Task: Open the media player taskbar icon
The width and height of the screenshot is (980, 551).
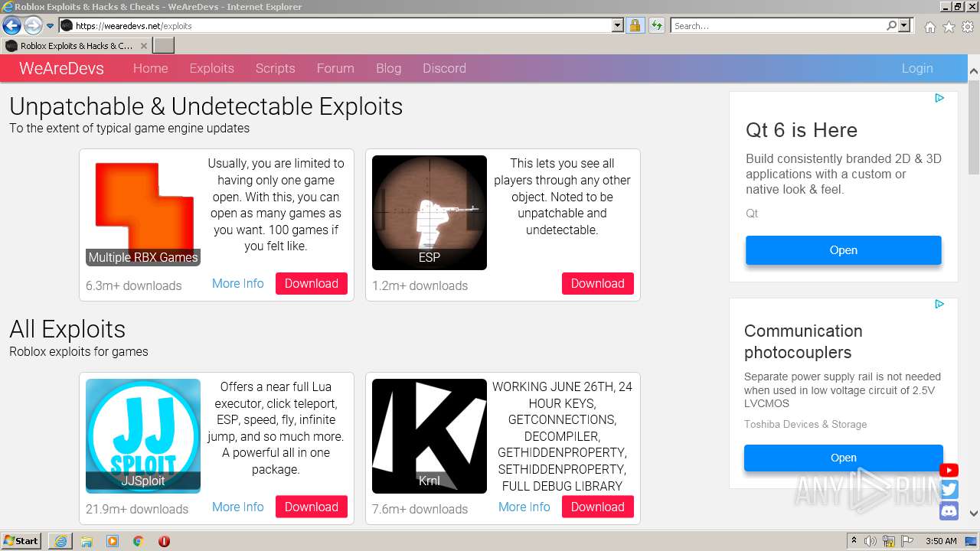Action: click(113, 541)
